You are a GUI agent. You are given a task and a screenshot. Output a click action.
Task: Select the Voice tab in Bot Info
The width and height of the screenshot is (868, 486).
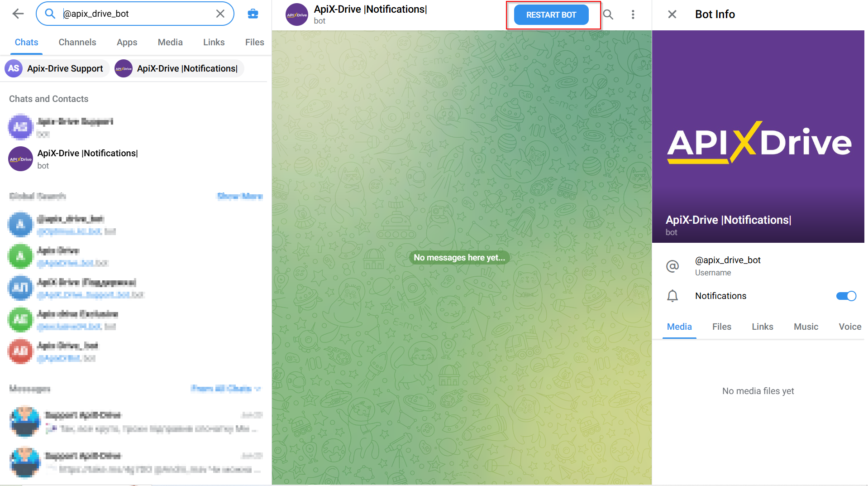(850, 327)
